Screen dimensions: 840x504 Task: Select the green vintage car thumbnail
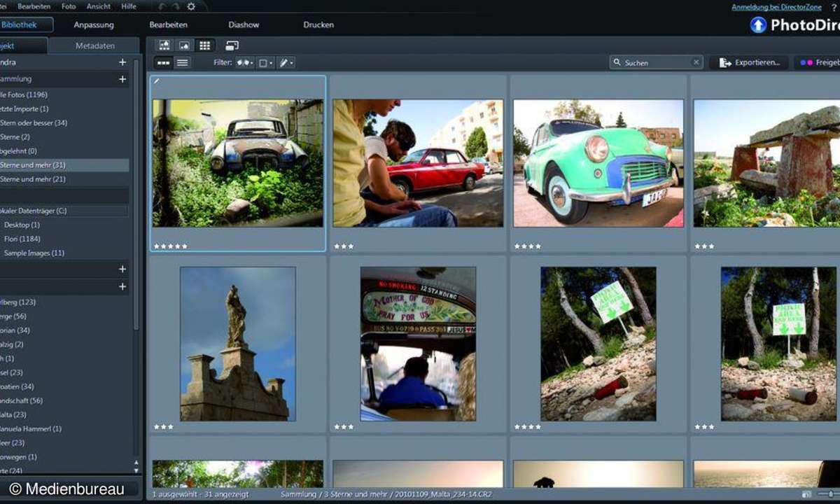click(598, 163)
